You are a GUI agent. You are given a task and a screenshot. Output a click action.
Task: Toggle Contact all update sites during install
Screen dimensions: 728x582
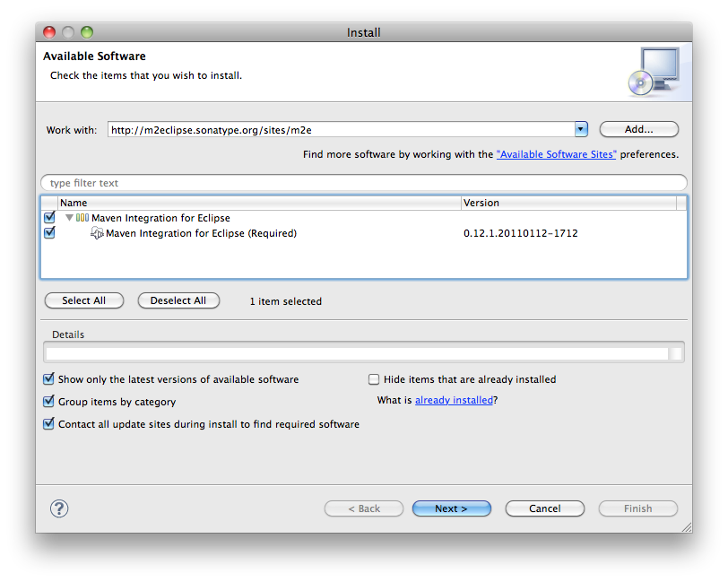(49, 424)
